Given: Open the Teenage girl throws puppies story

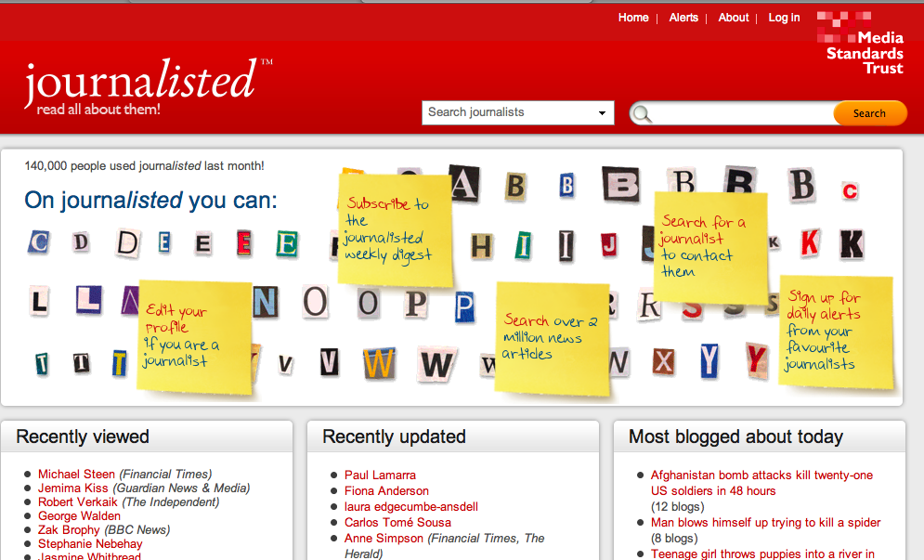Looking at the screenshot, I should pyautogui.click(x=762, y=554).
